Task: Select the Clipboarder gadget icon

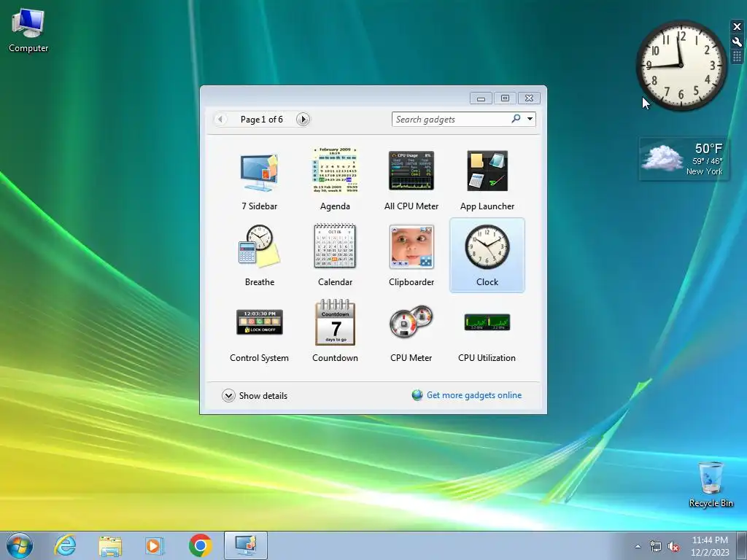Action: click(x=411, y=246)
